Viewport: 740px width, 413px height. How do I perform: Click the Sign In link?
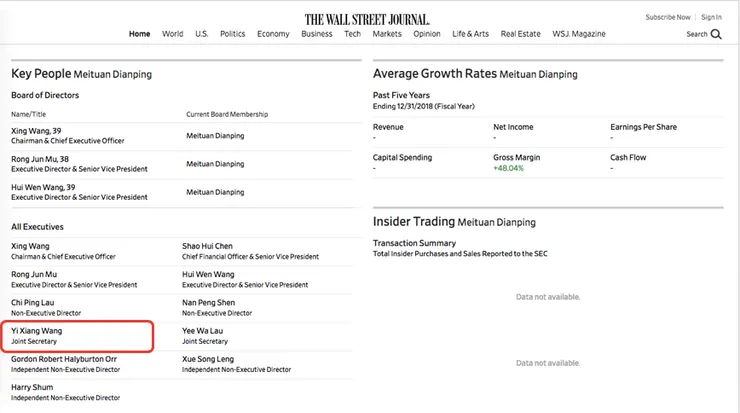711,17
